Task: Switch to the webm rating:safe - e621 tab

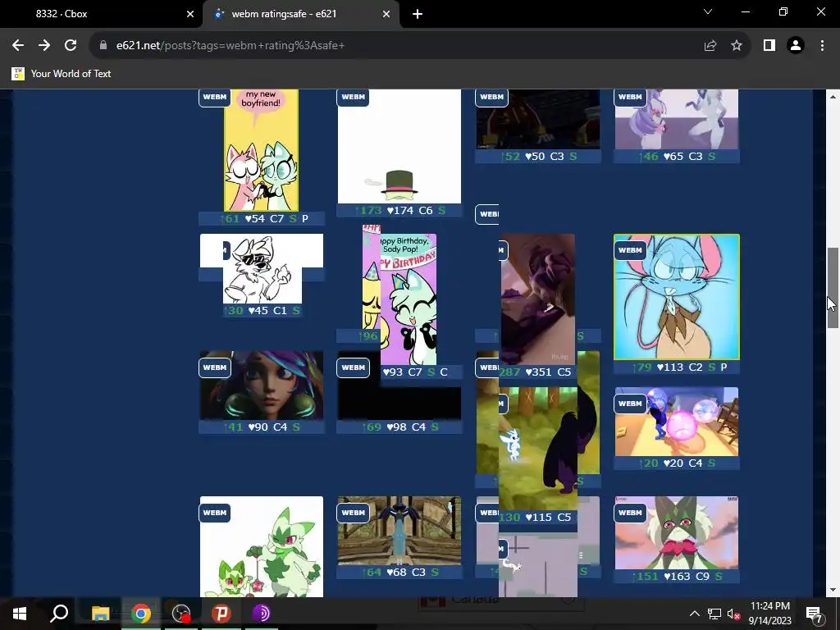Action: tap(301, 14)
